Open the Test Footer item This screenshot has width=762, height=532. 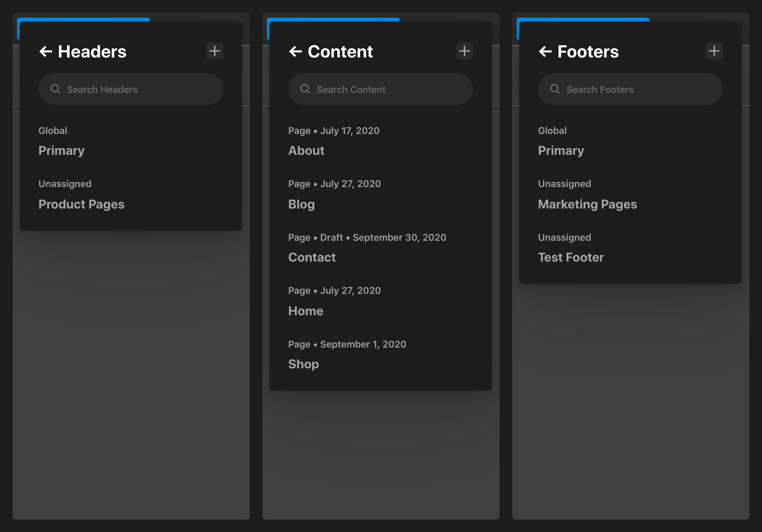coord(571,257)
